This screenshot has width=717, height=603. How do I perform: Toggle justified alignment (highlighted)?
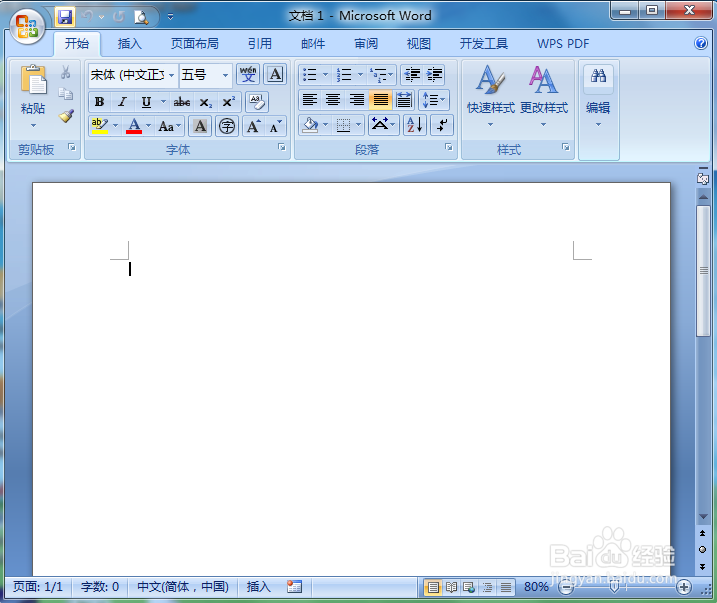tap(380, 100)
